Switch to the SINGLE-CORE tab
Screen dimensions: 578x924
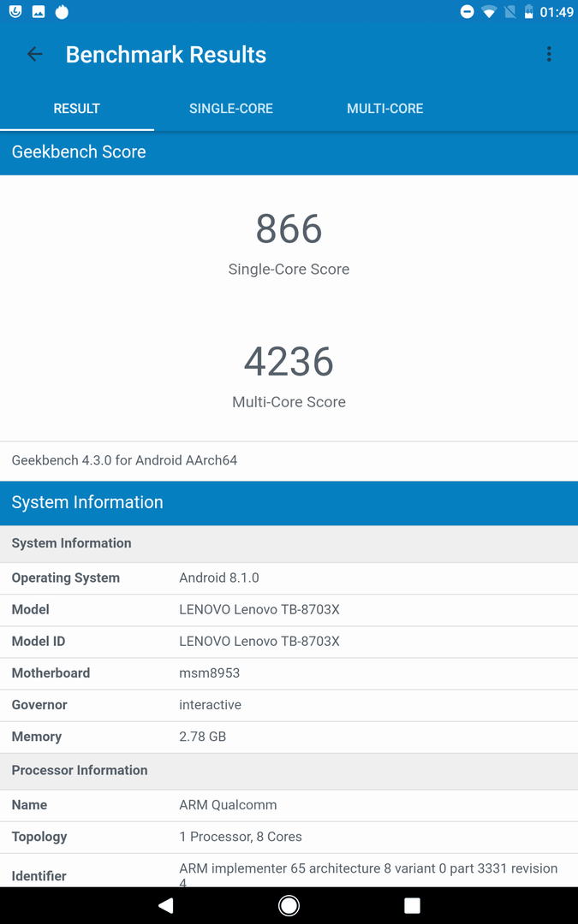(231, 109)
